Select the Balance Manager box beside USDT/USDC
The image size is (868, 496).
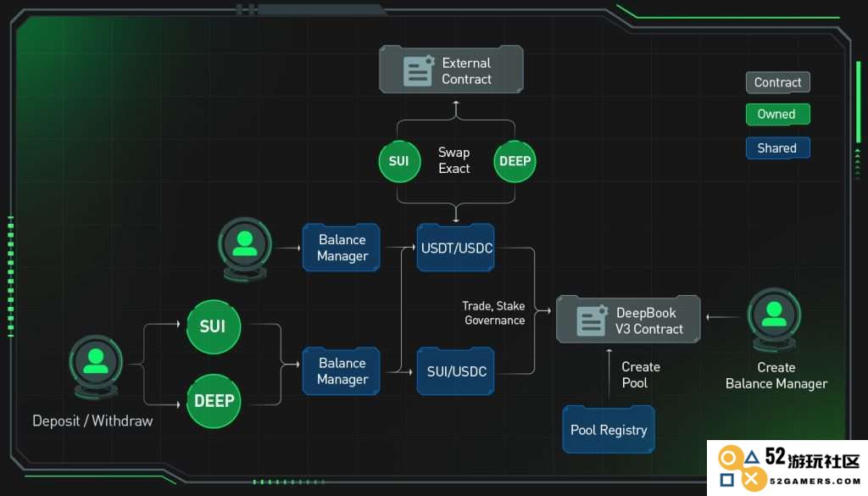[342, 248]
